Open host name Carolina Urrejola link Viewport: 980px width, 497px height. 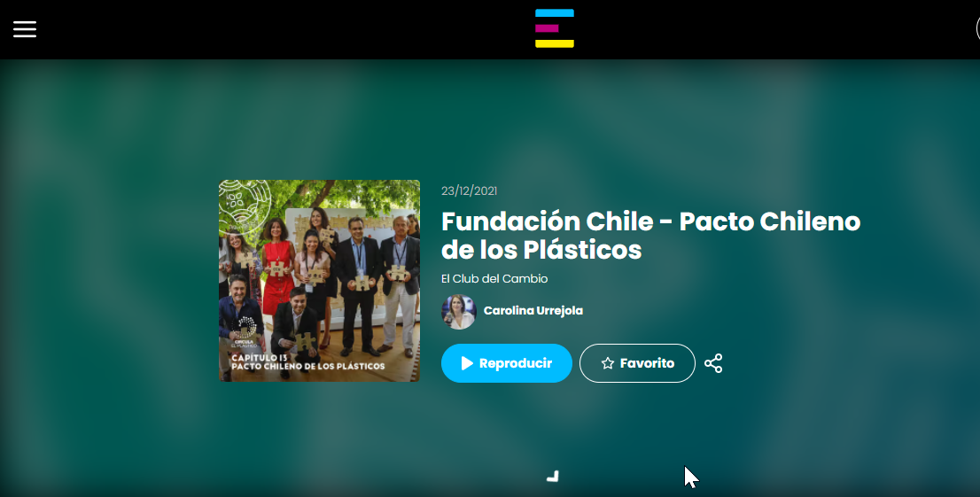pyautogui.click(x=533, y=311)
